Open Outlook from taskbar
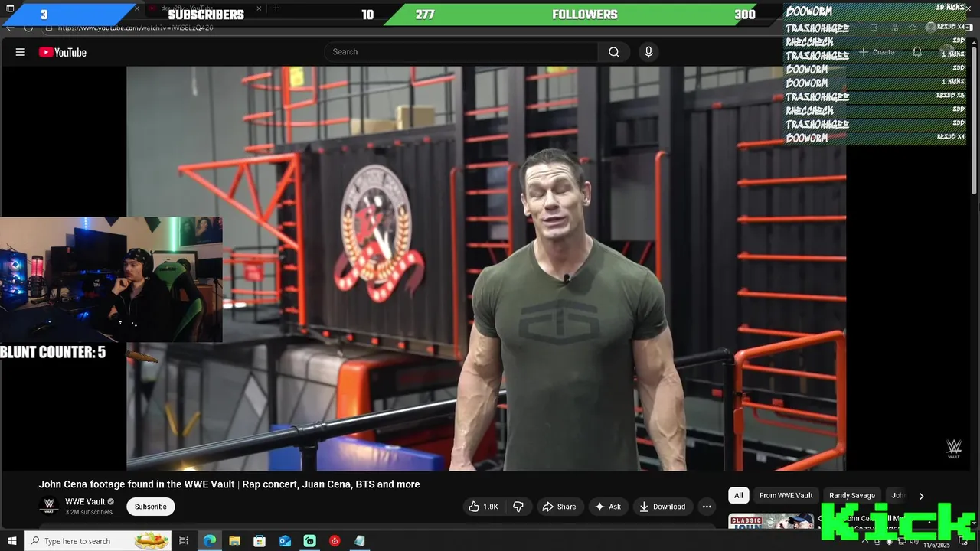Image resolution: width=980 pixels, height=551 pixels. [285, 541]
